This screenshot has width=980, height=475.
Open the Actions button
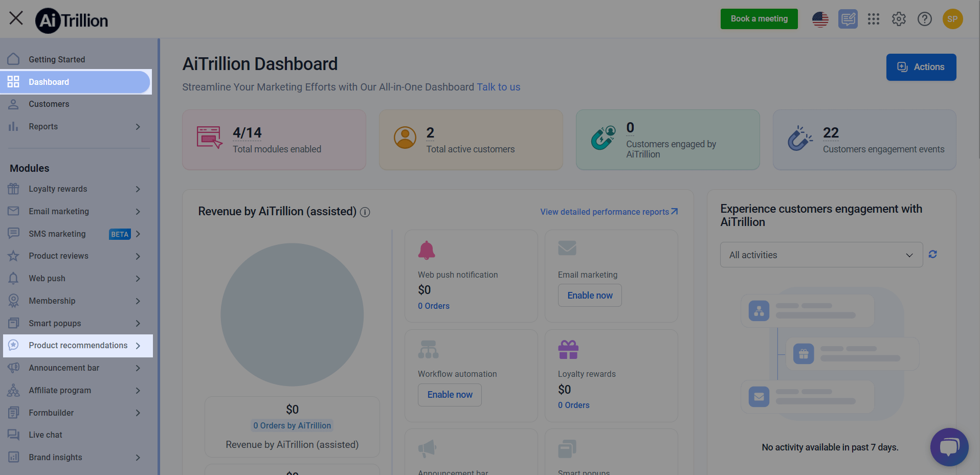tap(921, 67)
